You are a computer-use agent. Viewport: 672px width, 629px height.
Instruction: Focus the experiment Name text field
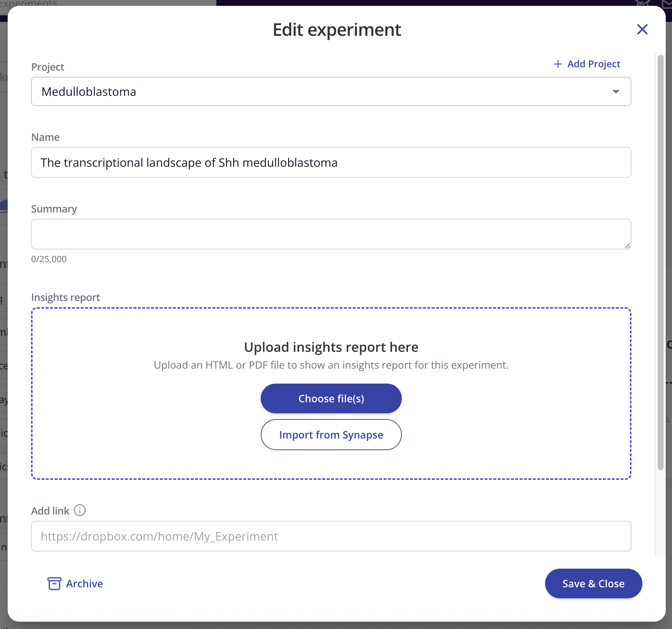pyautogui.click(x=331, y=162)
